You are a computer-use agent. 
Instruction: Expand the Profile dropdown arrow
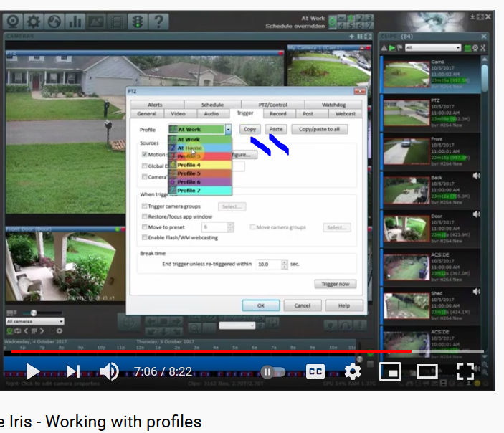click(x=228, y=130)
